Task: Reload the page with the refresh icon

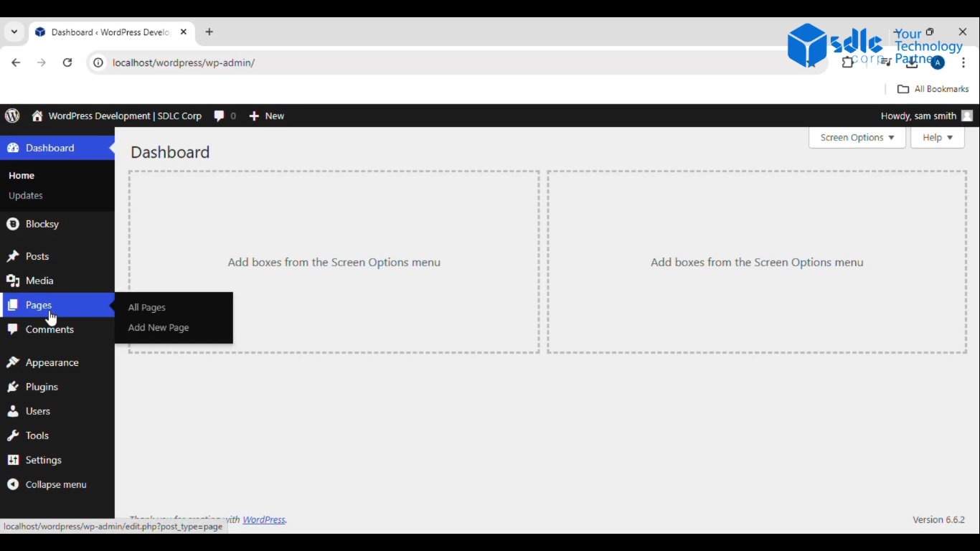Action: [x=67, y=62]
